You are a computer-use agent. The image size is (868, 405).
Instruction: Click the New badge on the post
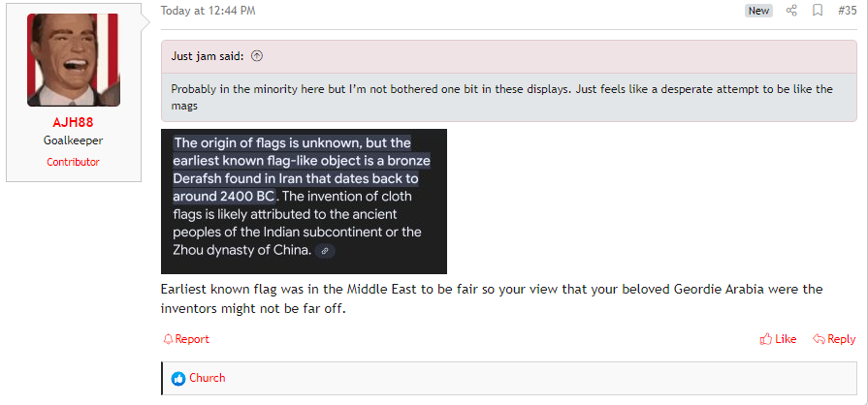(x=758, y=11)
